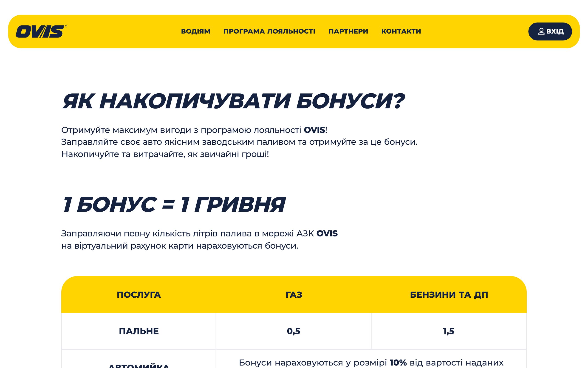Click the ВХІД login button

(550, 32)
